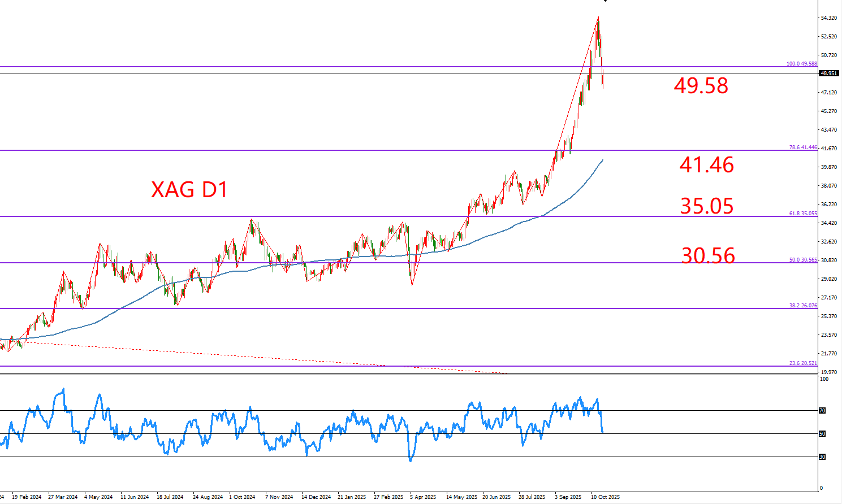The width and height of the screenshot is (842, 504).
Task: Click the 50.0 Fibonacci level label 30.565
Action: point(802,260)
